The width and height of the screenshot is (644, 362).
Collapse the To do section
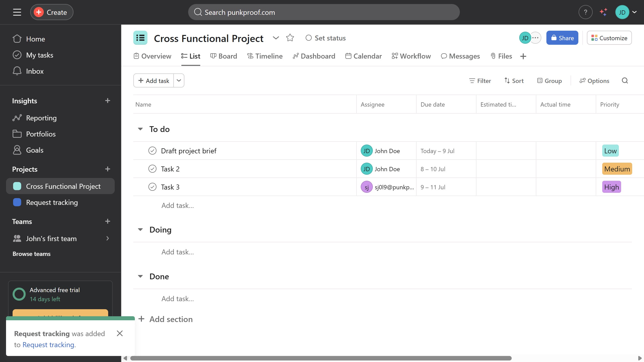140,129
